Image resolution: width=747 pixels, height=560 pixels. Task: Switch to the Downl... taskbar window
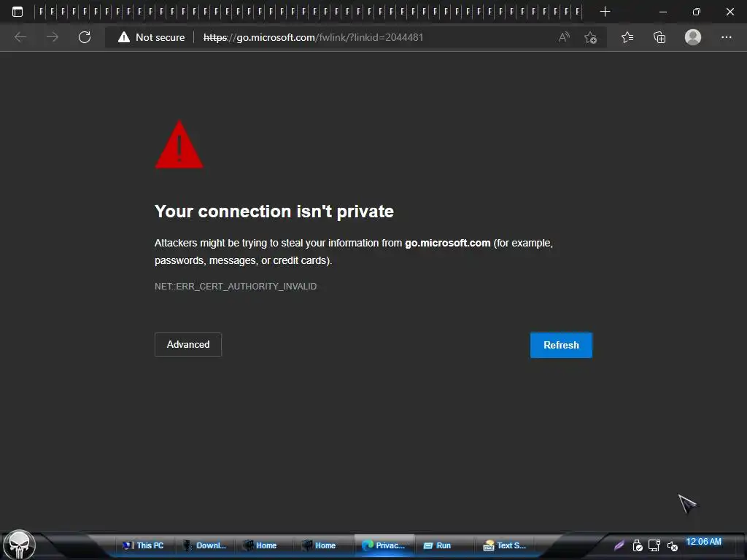tap(204, 545)
